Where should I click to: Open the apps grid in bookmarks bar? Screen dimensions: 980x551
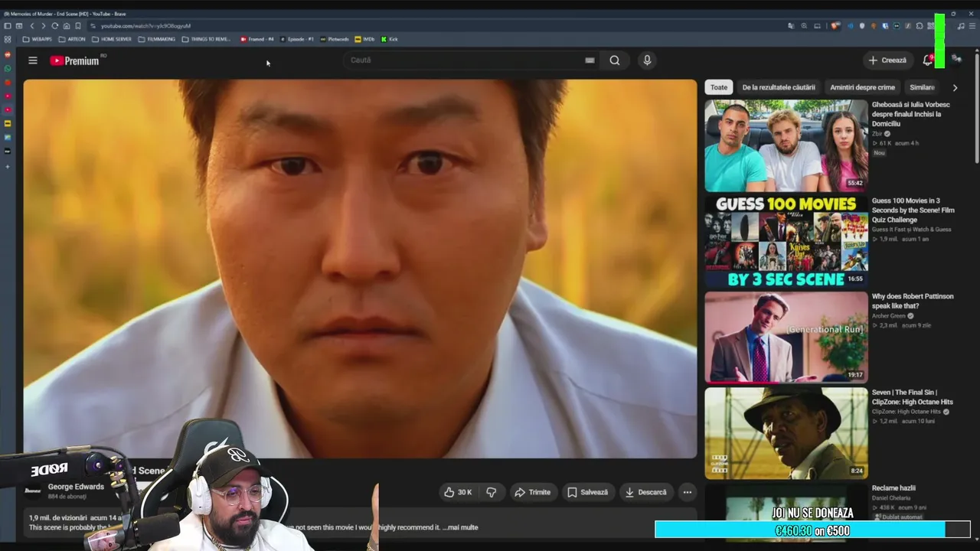pyautogui.click(x=8, y=39)
